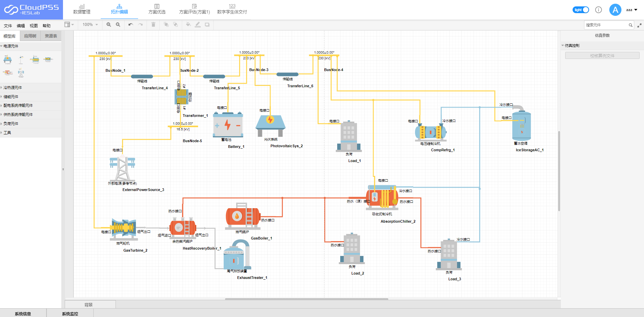This screenshot has height=317, width=644.
Task: Click the line color pen icon
Action: coord(198,25)
